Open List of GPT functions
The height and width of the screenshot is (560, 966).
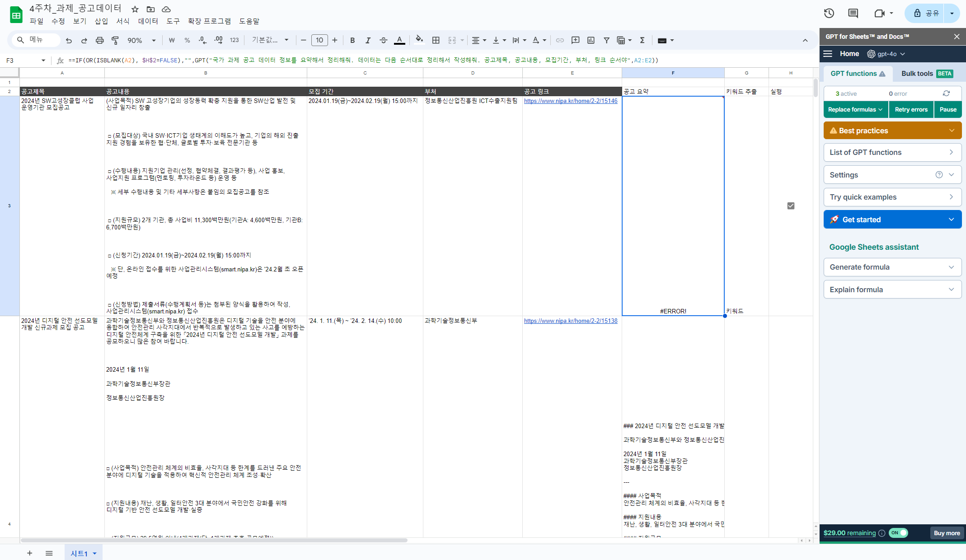click(x=892, y=153)
